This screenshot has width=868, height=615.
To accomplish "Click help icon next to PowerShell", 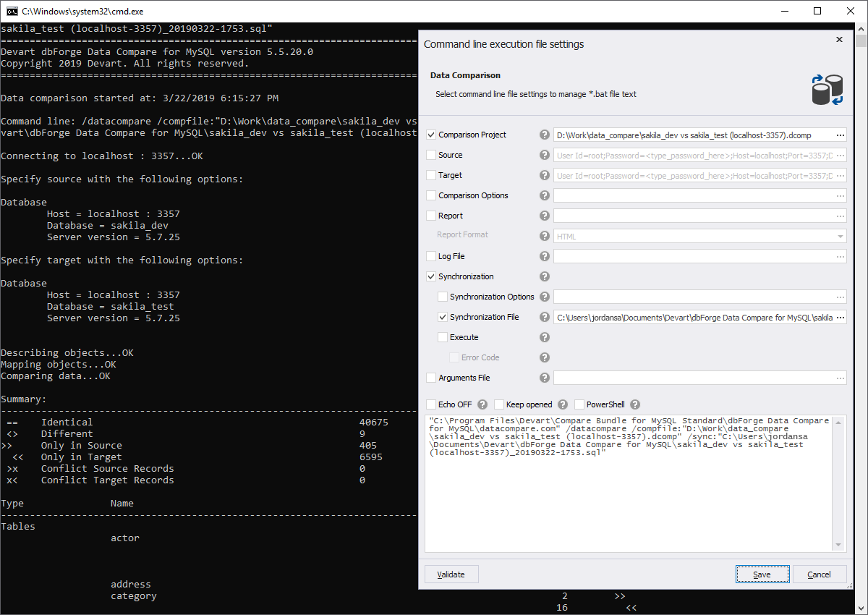I will pos(635,404).
